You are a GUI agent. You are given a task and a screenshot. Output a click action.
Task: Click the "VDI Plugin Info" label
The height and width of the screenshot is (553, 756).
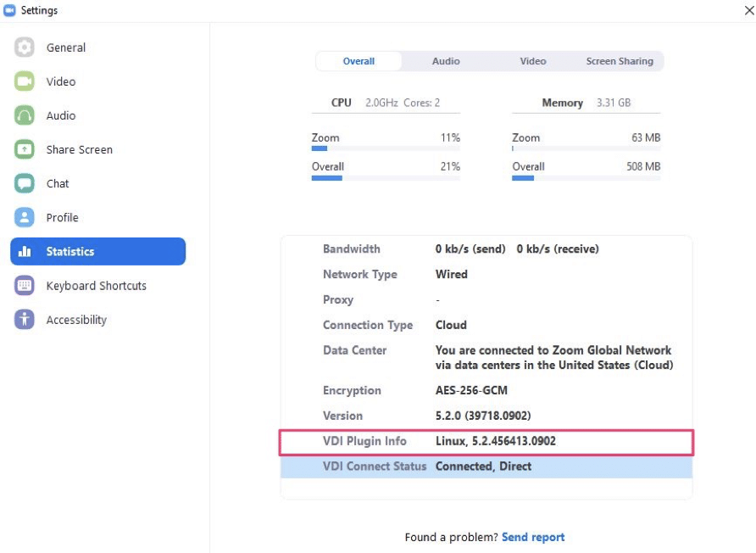[x=364, y=441]
